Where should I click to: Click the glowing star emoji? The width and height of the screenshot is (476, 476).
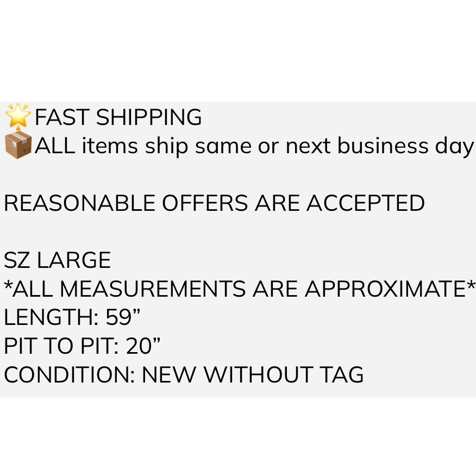(18, 117)
